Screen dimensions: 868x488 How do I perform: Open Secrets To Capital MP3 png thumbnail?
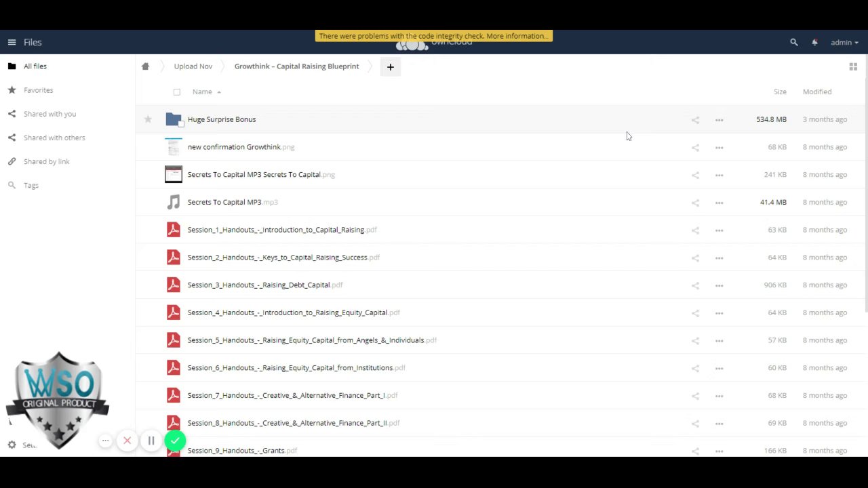(174, 174)
